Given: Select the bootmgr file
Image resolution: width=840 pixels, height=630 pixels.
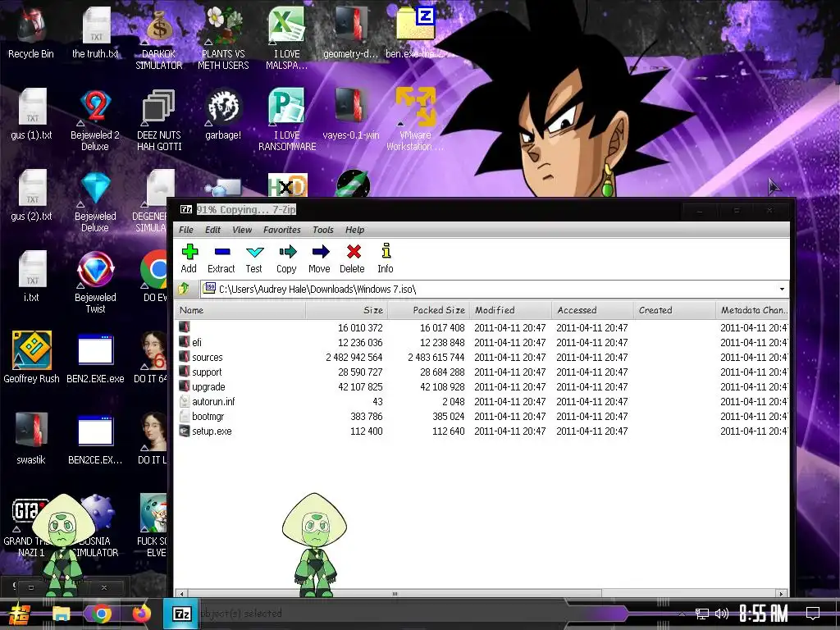Looking at the screenshot, I should coord(208,416).
